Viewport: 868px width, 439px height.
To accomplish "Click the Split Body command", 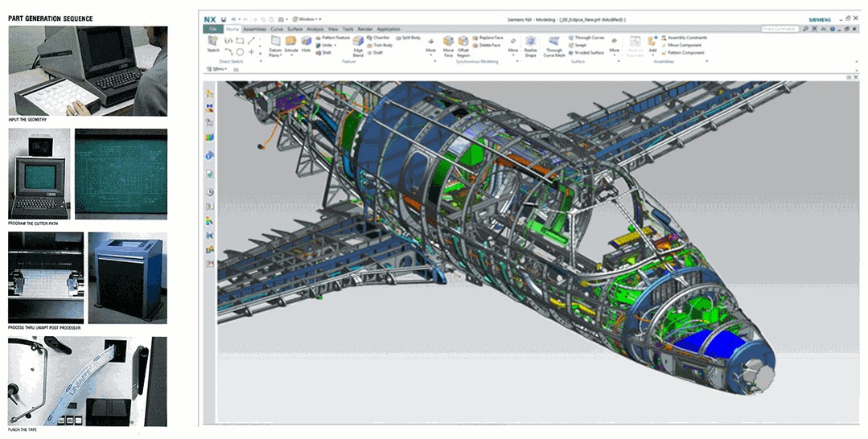I will pyautogui.click(x=408, y=38).
